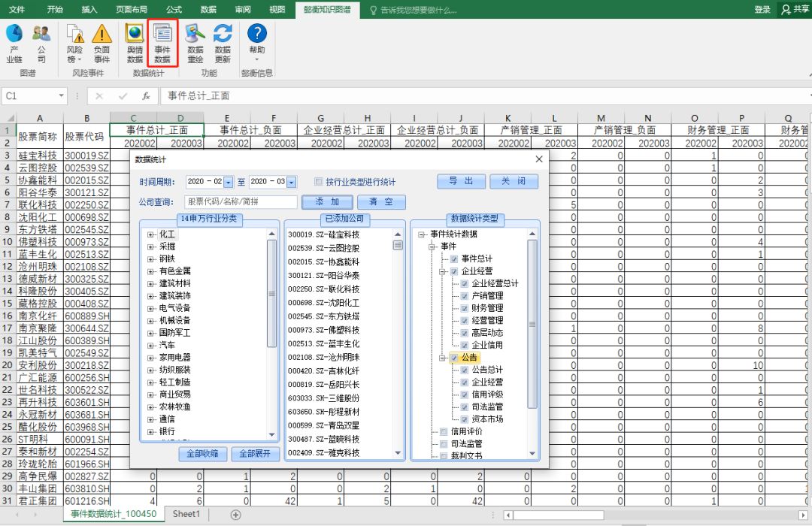Click the 负面事件 warning icon
Image resolution: width=812 pixels, height=526 pixels.
[103, 41]
